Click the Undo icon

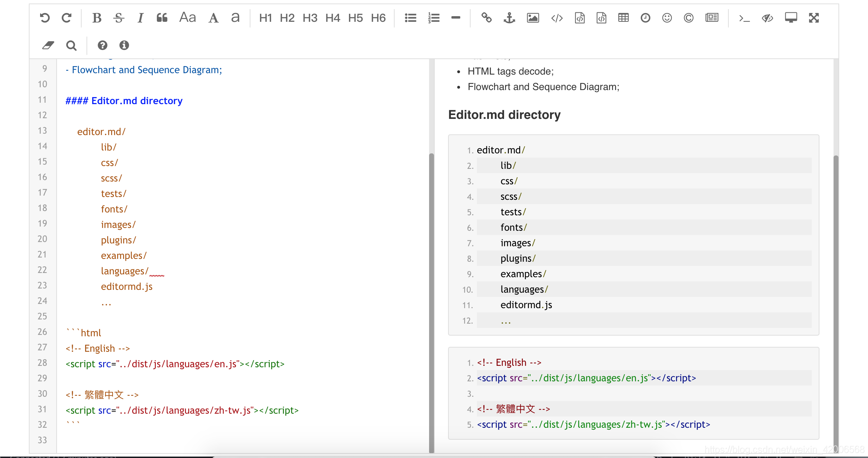[45, 18]
